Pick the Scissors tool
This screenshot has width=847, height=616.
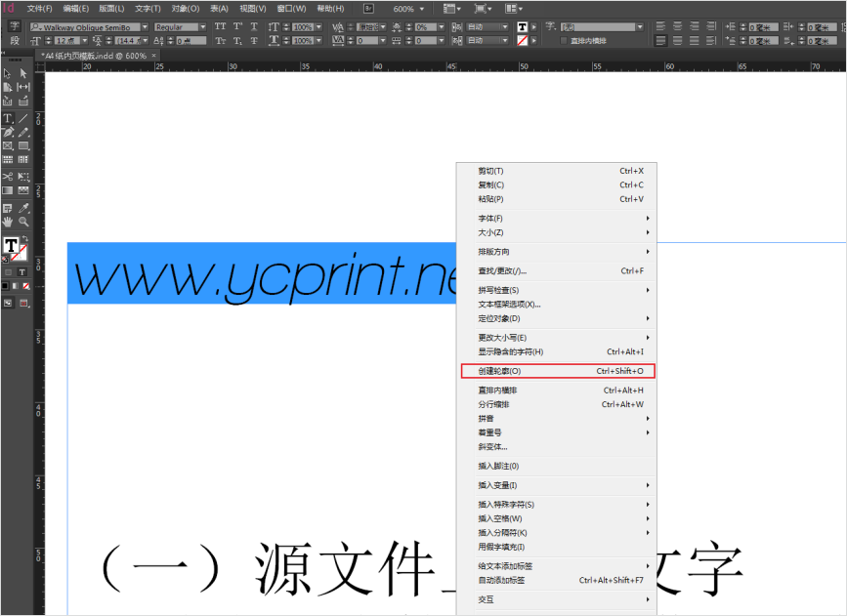pos(8,177)
